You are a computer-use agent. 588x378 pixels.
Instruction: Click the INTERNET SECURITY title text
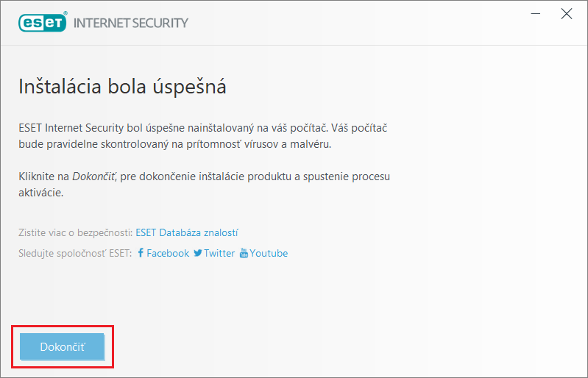click(130, 22)
